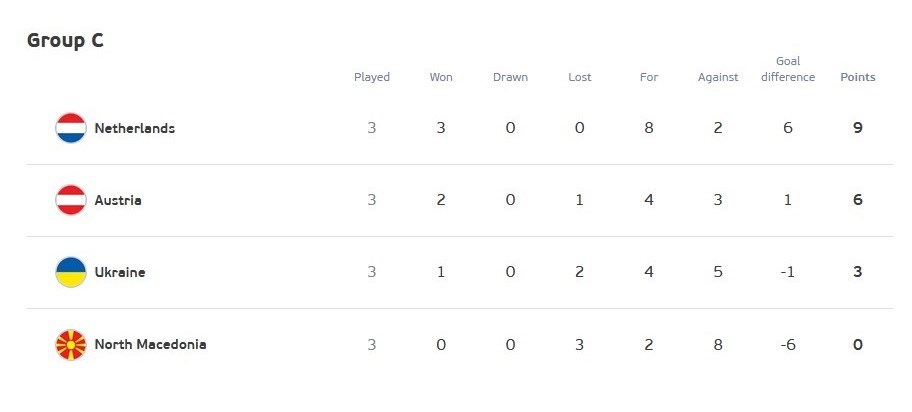Click the Points column header
The height and width of the screenshot is (412, 912).
(857, 77)
